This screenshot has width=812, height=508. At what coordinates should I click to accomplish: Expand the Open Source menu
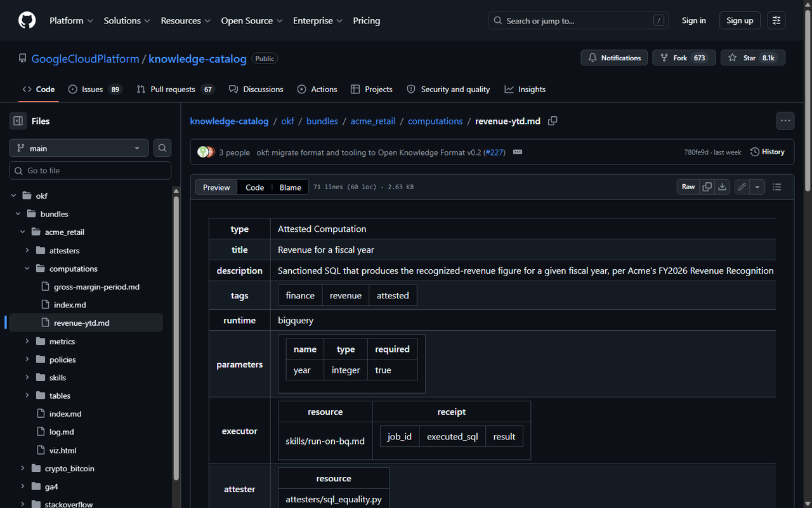[x=252, y=21]
